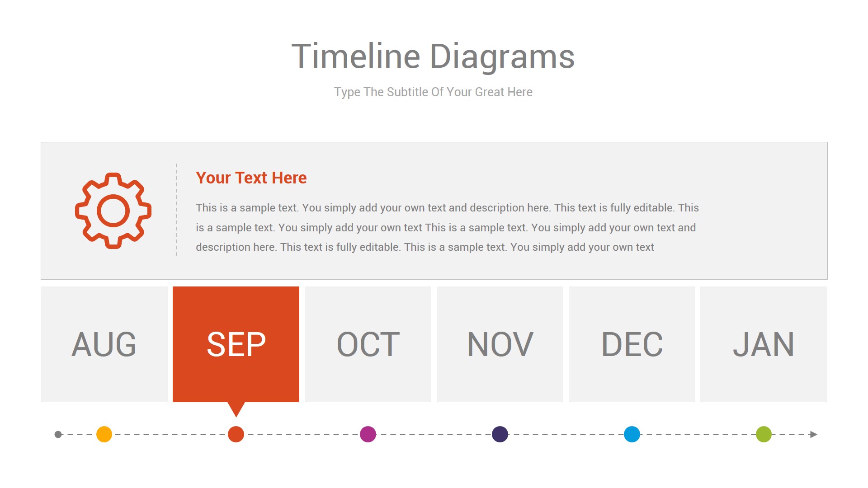
Task: Select the magenta timeline dot
Action: click(x=368, y=434)
